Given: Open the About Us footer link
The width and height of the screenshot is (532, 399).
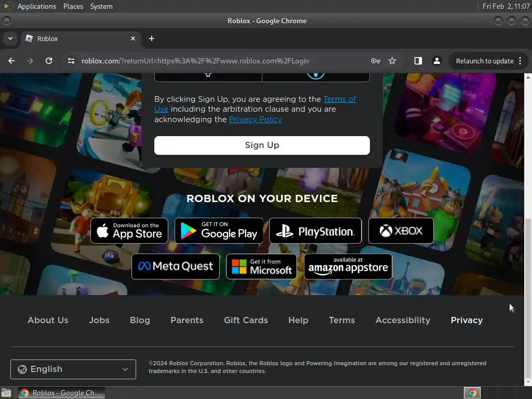Looking at the screenshot, I should (x=48, y=320).
